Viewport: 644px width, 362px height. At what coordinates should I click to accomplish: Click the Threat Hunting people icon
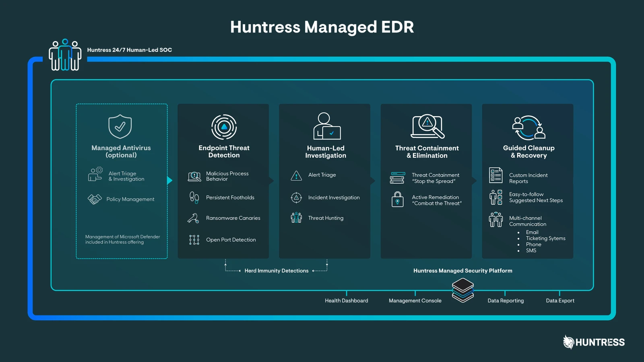[296, 218]
